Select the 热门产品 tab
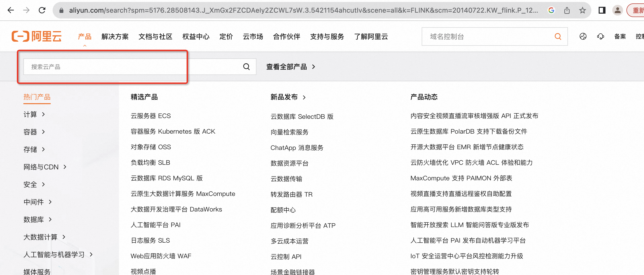The image size is (644, 275). pyautogui.click(x=37, y=97)
